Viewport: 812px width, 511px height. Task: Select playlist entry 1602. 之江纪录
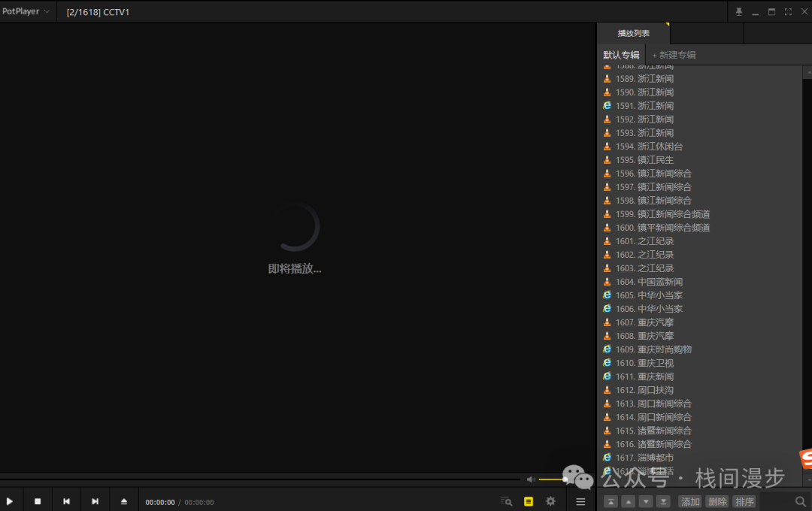(x=700, y=255)
